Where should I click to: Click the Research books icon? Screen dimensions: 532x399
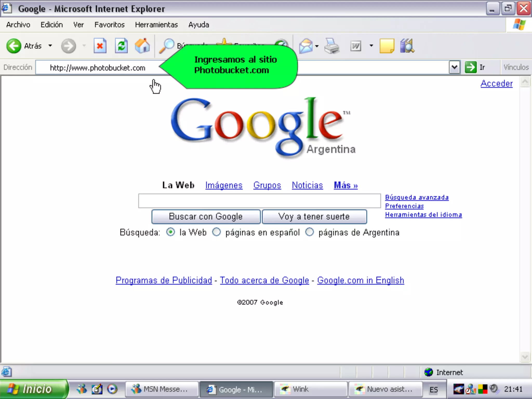(x=407, y=46)
